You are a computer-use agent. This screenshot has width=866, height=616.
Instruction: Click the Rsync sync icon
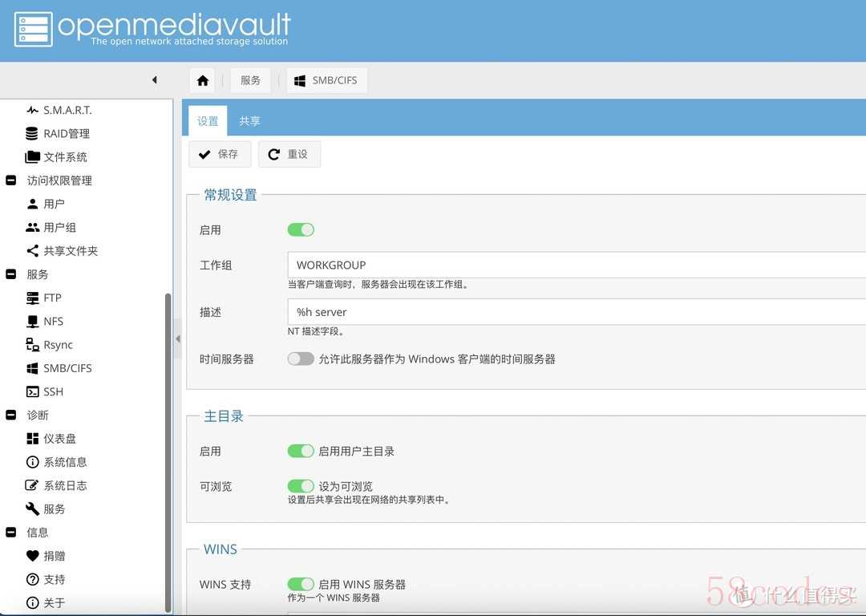(x=32, y=345)
